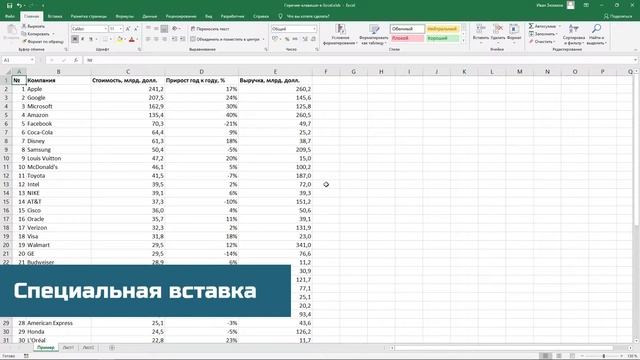Switch to the Формулы tab
Image resolution: width=640 pixels, height=360 pixels.
tap(124, 16)
